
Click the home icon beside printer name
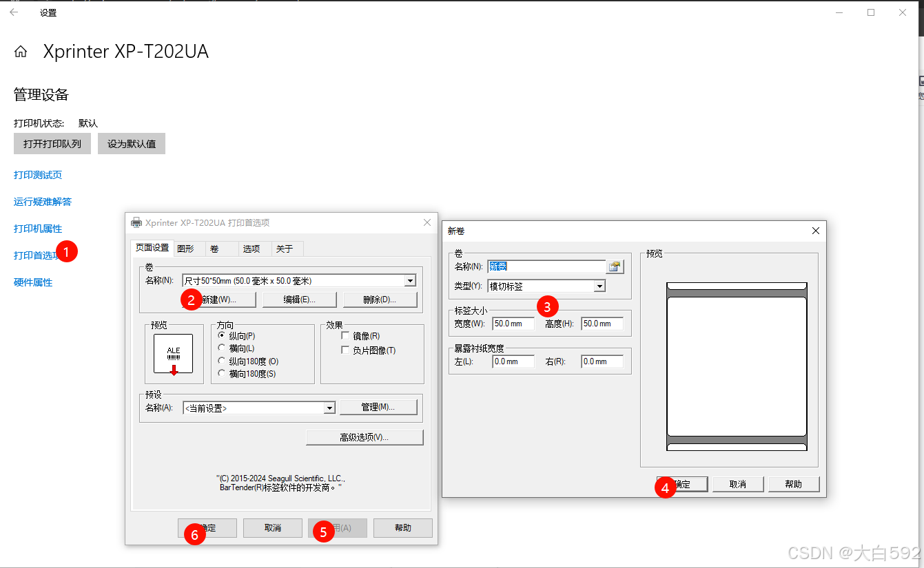[x=21, y=52]
